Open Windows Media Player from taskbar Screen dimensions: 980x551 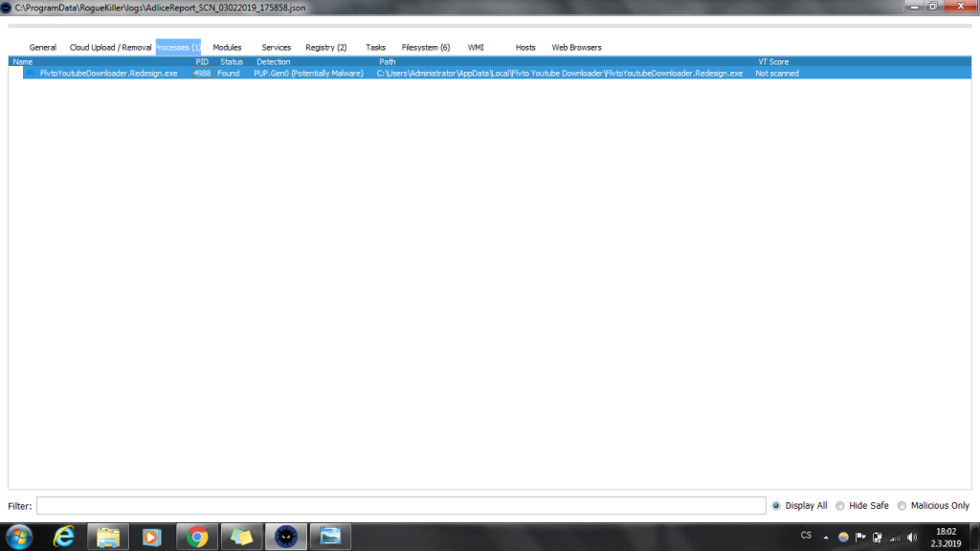point(152,537)
